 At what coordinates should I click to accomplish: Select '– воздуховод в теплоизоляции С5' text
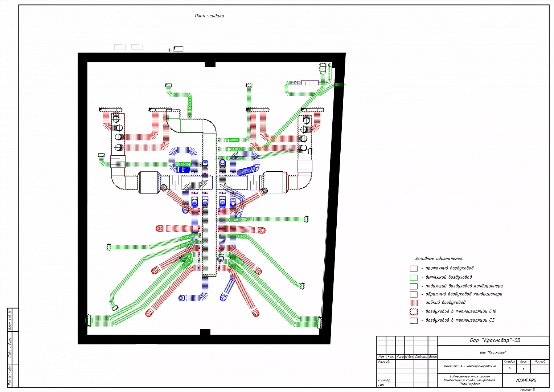tap(458, 320)
